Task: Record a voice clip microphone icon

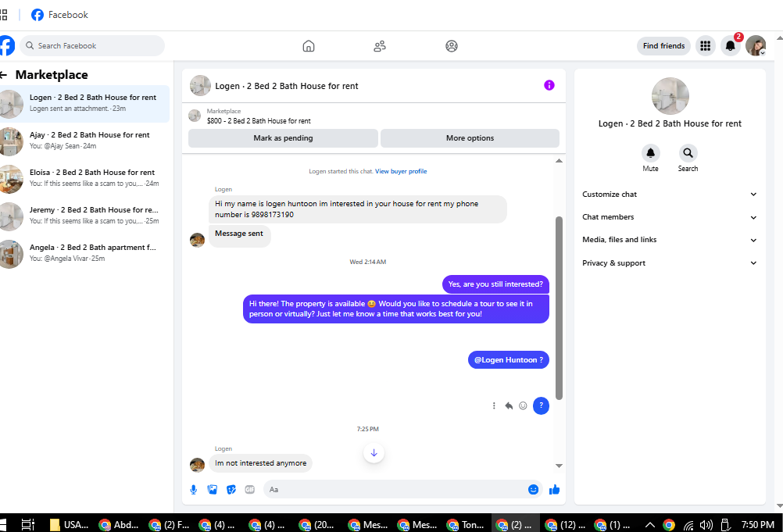Action: click(194, 490)
